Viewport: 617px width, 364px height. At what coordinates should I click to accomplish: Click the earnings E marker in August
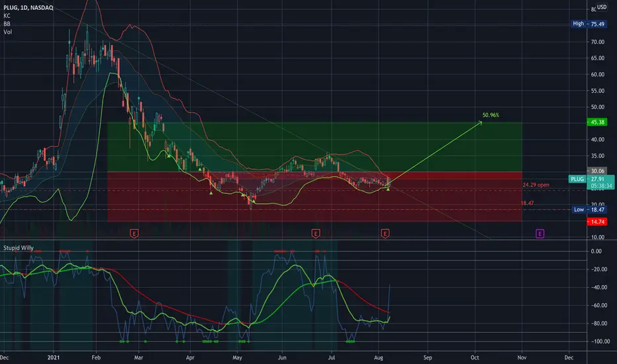coord(385,234)
